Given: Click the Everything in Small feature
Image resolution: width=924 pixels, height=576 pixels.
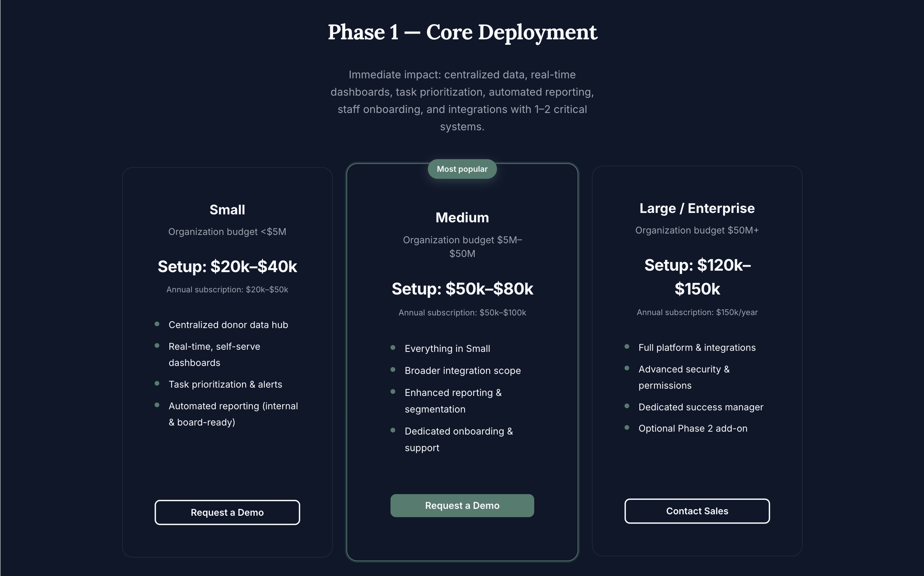Looking at the screenshot, I should pyautogui.click(x=447, y=349).
